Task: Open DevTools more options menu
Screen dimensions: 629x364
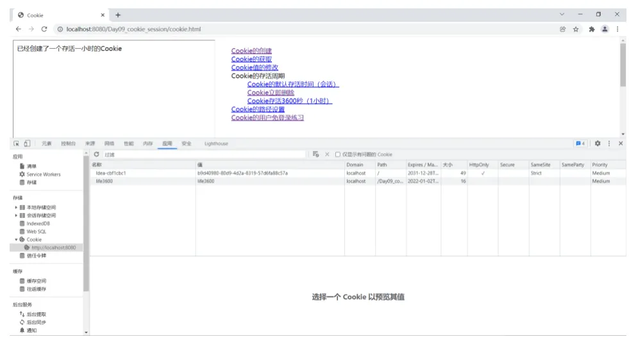Action: coord(609,144)
